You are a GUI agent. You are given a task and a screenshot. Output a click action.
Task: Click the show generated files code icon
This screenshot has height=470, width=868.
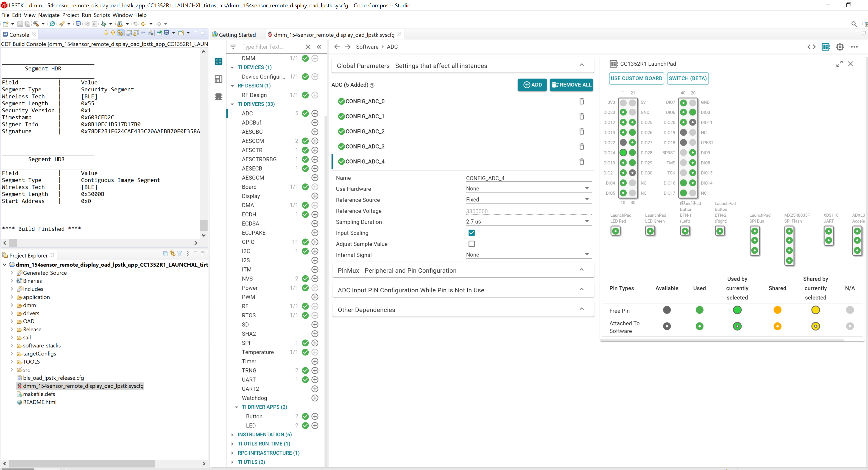[811, 47]
